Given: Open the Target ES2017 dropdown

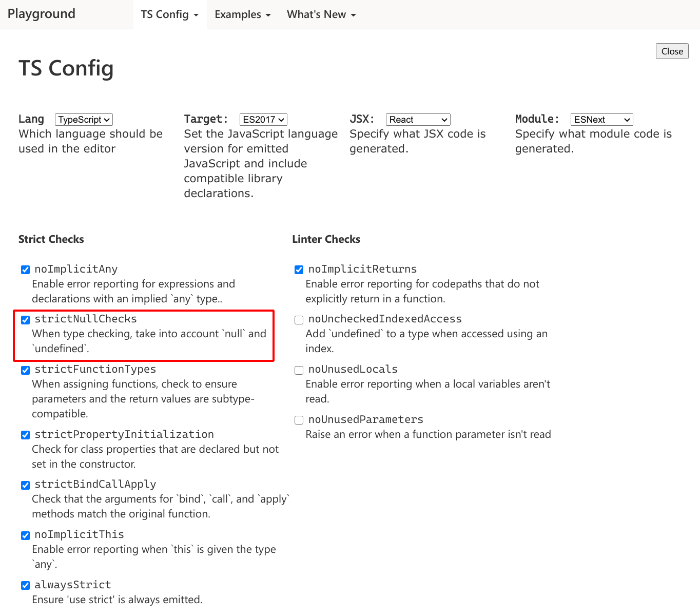Looking at the screenshot, I should pos(263,120).
